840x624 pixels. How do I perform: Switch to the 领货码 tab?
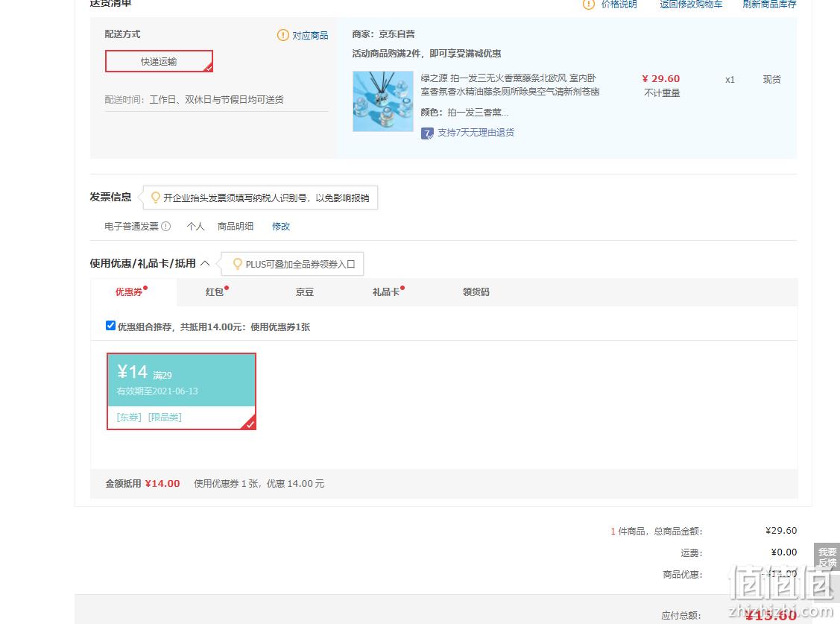(x=476, y=292)
